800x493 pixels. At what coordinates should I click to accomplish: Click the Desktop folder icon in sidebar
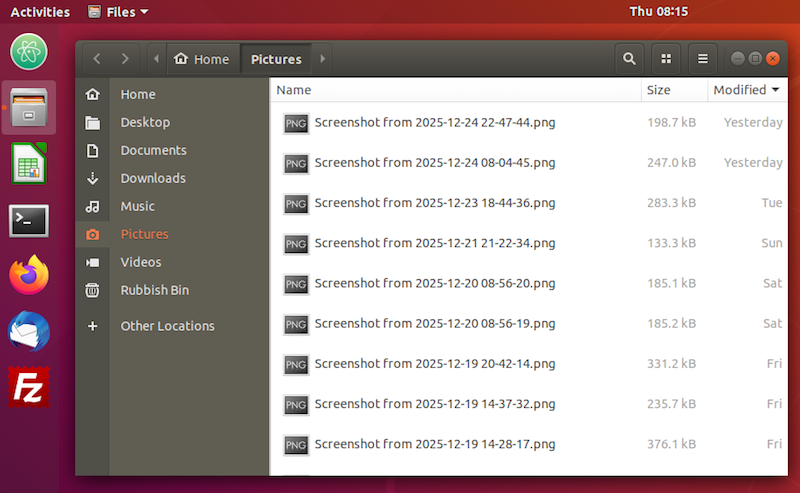tap(92, 122)
